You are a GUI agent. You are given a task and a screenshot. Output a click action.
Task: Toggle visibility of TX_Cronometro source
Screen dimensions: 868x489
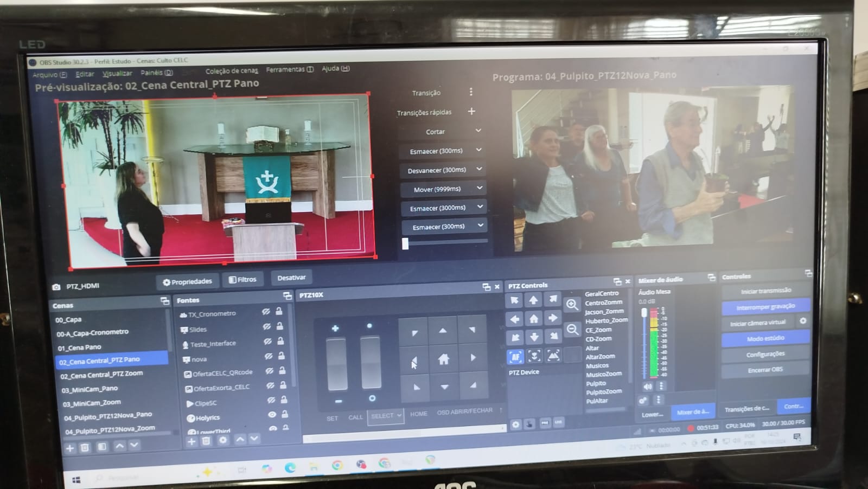tap(266, 312)
